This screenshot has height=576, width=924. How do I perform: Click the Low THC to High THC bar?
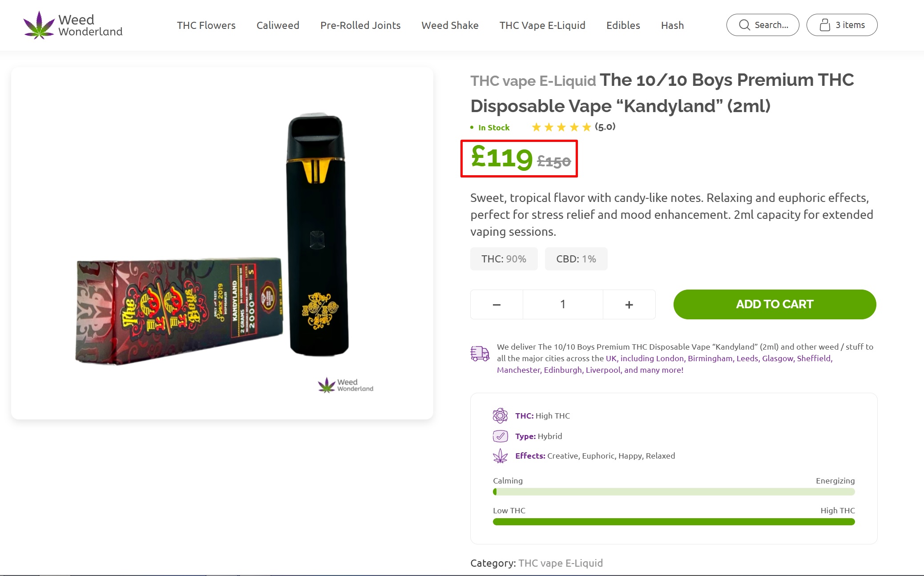[x=674, y=522]
